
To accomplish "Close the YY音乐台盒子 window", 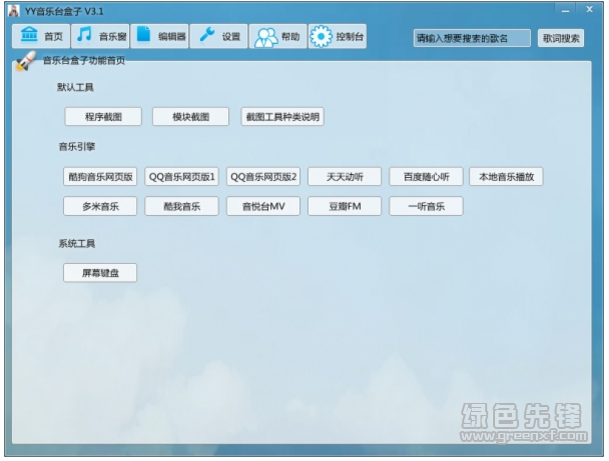I will pyautogui.click(x=589, y=9).
